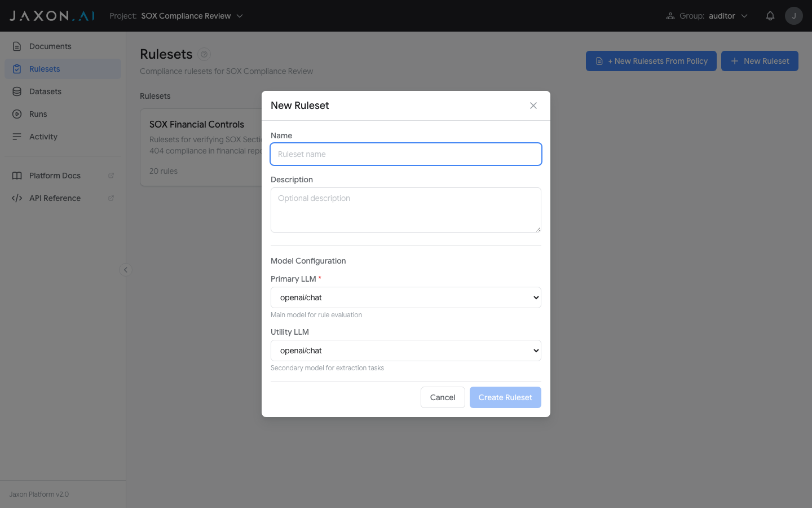View the Activity feed via sidebar icon
Viewport: 812px width, 508px height.
[x=43, y=136]
